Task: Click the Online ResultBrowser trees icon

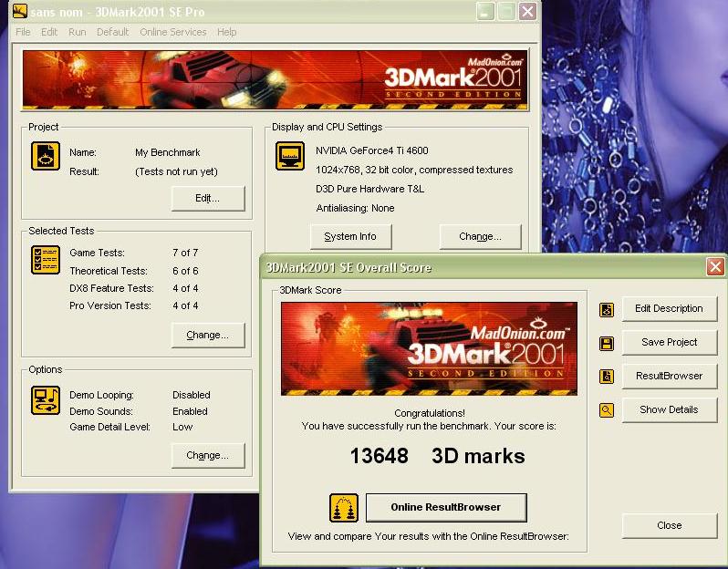Action: point(344,508)
